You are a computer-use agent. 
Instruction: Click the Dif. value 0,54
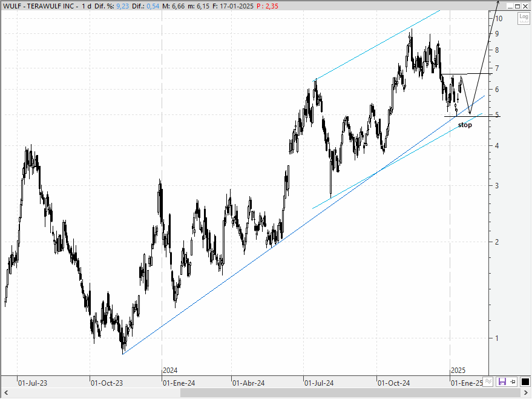[153, 6]
